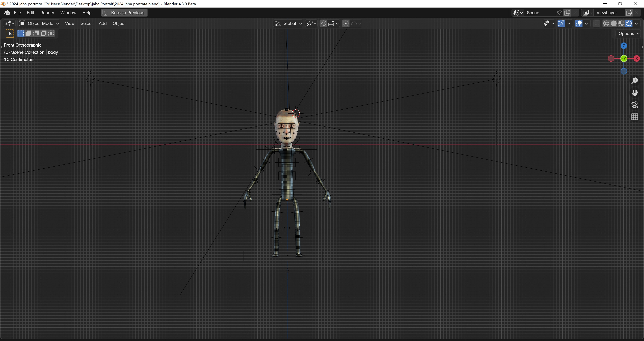Image resolution: width=644 pixels, height=341 pixels.
Task: Open the Options dropdown
Action: pos(629,34)
